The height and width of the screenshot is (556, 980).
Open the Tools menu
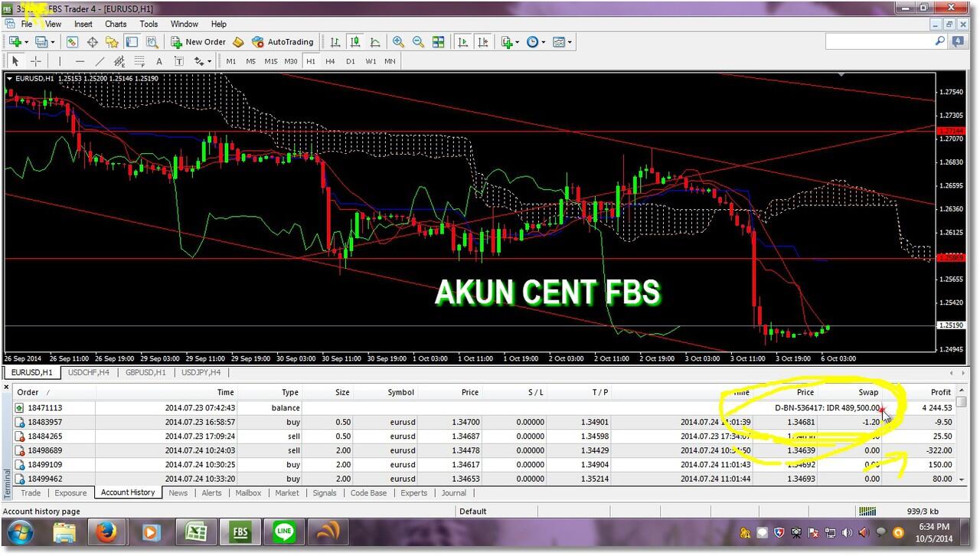[x=149, y=24]
